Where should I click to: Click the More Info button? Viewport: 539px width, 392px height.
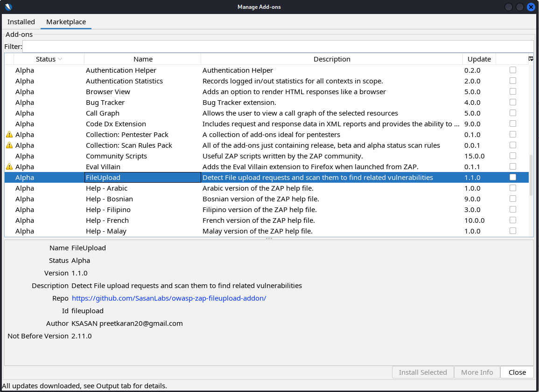[x=477, y=372]
